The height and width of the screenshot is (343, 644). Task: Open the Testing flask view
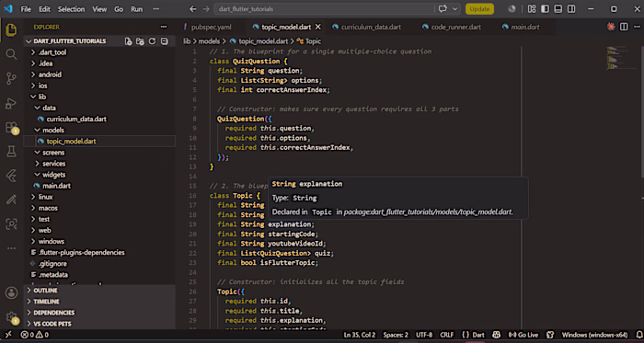[x=11, y=152]
